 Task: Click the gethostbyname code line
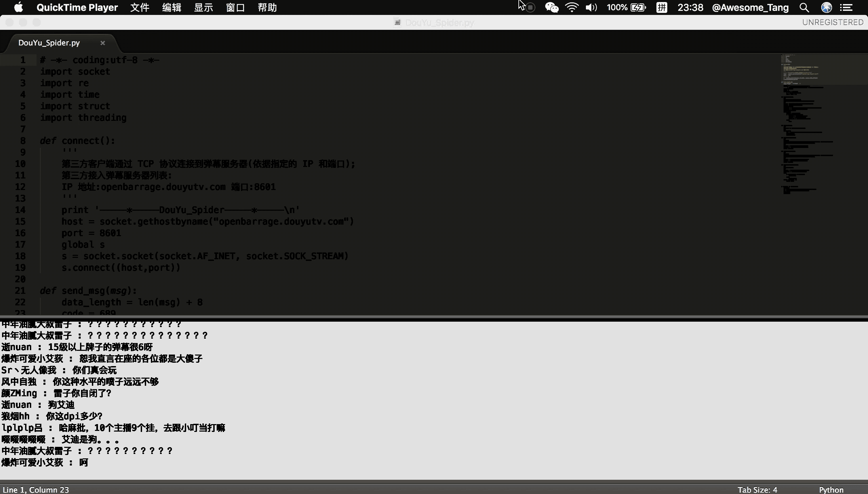pyautogui.click(x=208, y=222)
